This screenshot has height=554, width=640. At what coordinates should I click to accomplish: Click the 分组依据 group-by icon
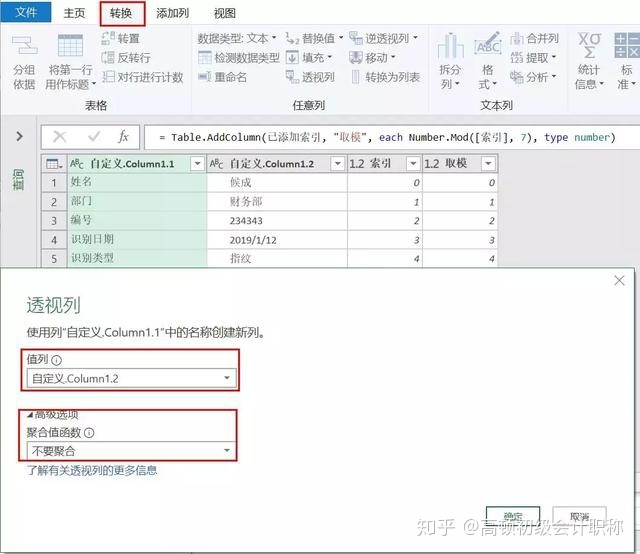click(x=24, y=45)
